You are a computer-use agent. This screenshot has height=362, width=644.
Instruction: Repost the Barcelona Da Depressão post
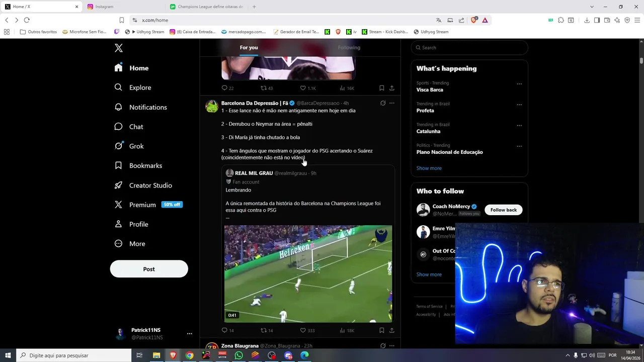click(267, 330)
